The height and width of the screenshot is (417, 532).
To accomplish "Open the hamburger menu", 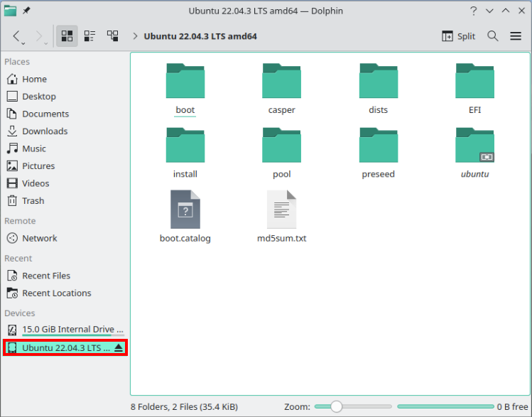I will pos(516,36).
